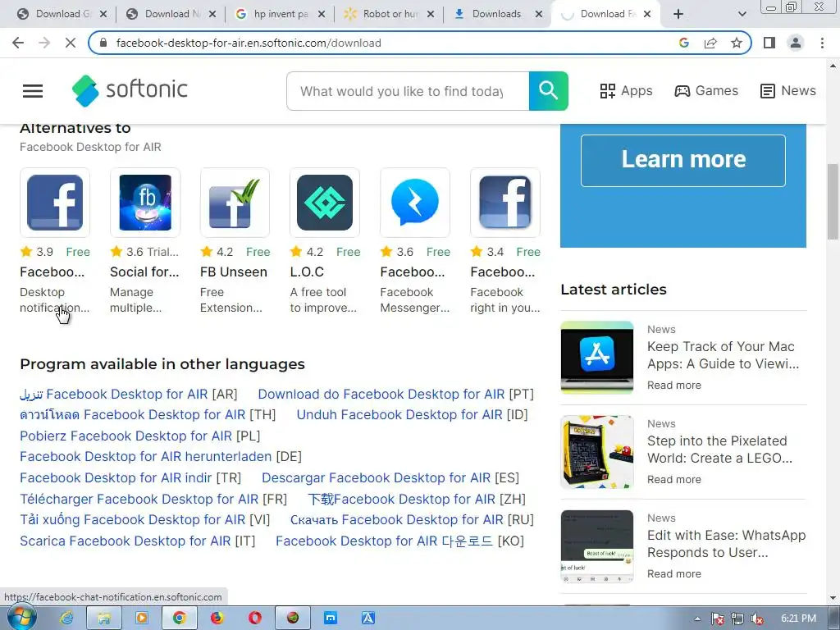The image size is (840, 630).
Task: Switch to the Downloads tab
Action: [496, 14]
